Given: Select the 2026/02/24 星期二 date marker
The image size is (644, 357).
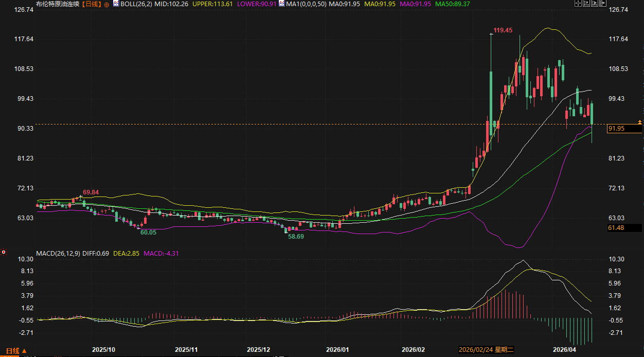Looking at the screenshot, I should point(486,350).
